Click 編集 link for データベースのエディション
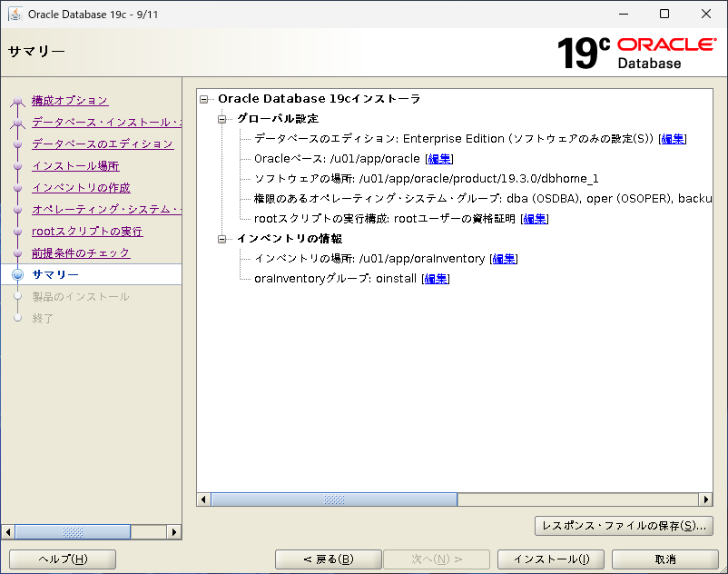The width and height of the screenshot is (728, 574). pyautogui.click(x=673, y=139)
